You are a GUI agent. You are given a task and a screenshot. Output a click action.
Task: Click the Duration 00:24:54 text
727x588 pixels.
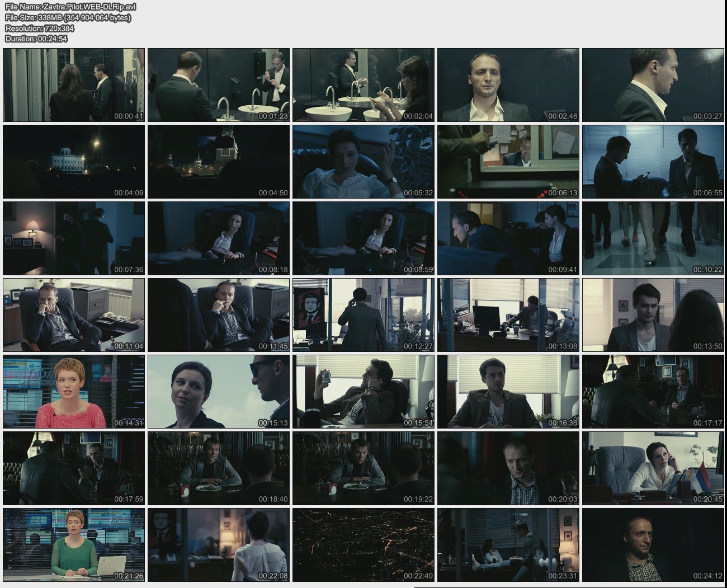coord(36,39)
